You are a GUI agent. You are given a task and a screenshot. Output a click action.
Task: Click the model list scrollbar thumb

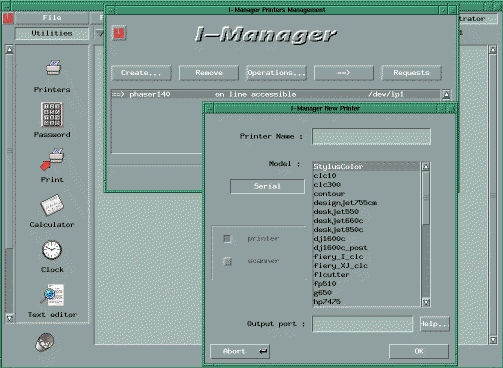pos(426,198)
